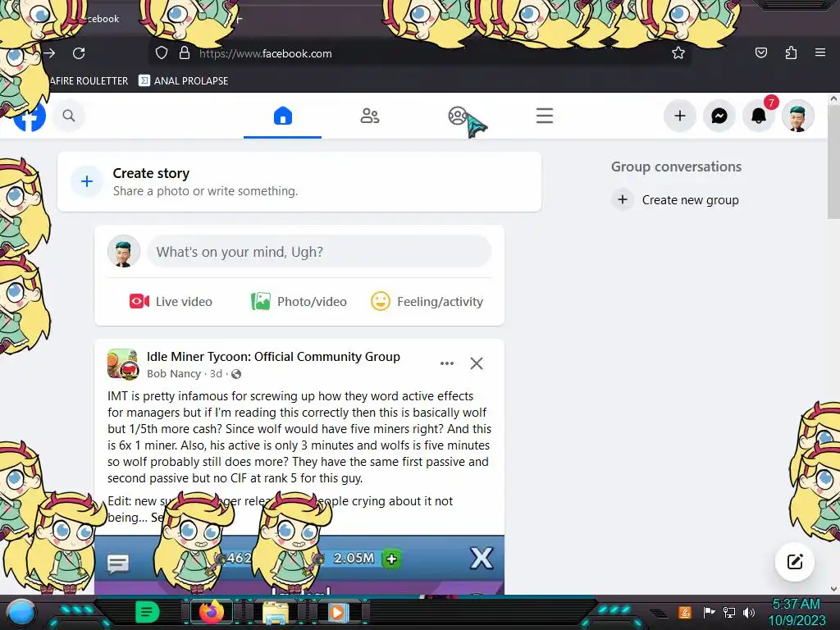Open the Facebook Home tab
This screenshot has width=840, height=630.
point(282,116)
